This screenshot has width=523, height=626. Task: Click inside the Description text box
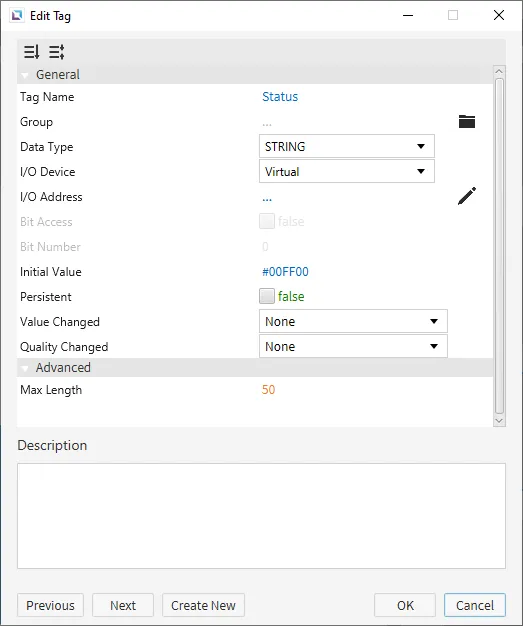261,516
